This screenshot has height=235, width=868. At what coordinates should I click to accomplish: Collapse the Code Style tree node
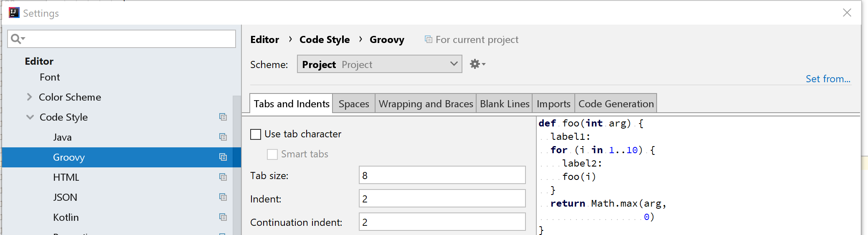pos(30,117)
